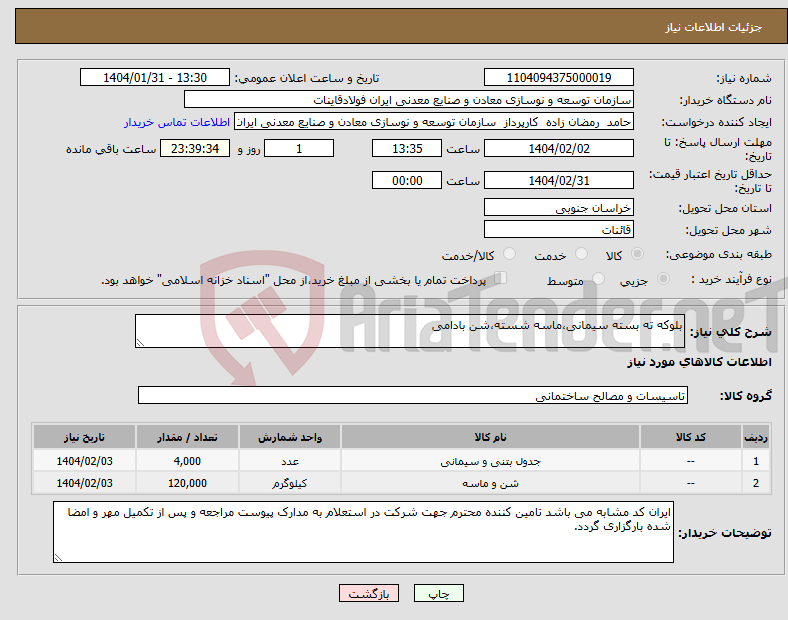Click the date cell in row 1
This screenshot has height=620, width=788.
84,461
